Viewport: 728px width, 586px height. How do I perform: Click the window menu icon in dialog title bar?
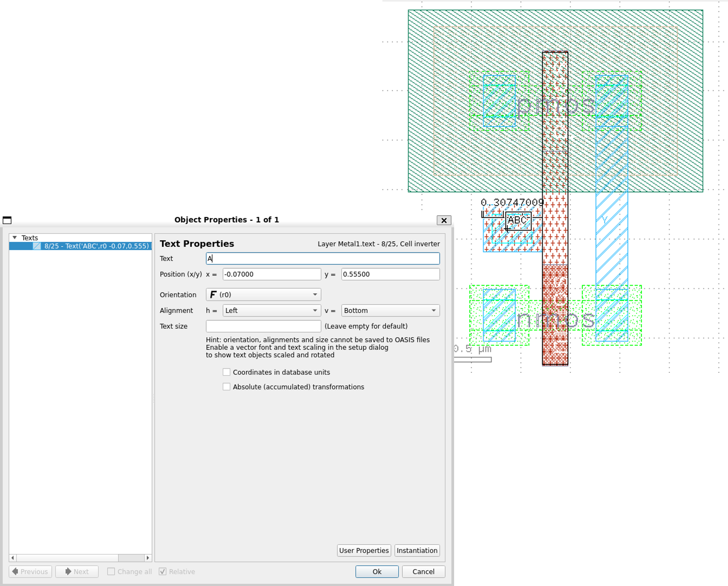coord(7,220)
